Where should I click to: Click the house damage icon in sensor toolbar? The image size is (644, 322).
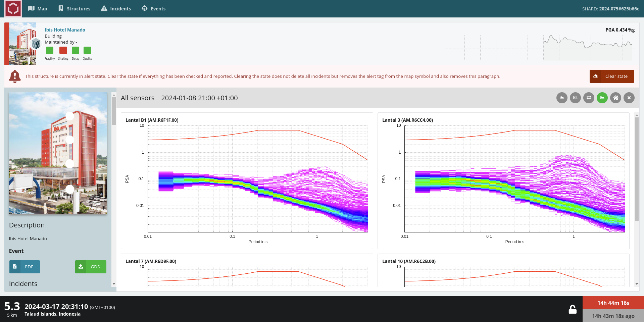pyautogui.click(x=615, y=98)
